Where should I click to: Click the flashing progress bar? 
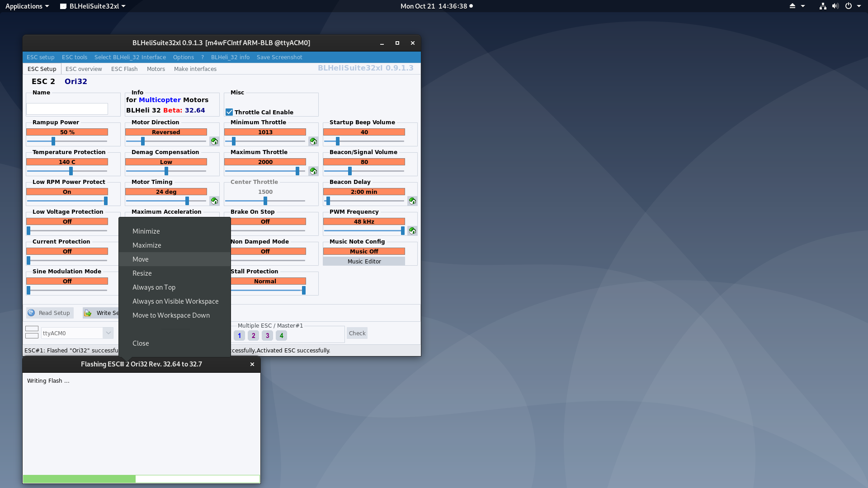(142, 479)
